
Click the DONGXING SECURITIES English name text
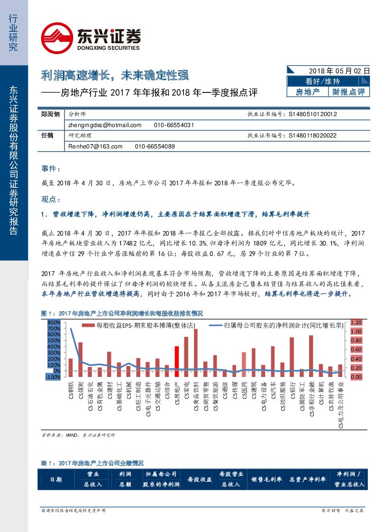[x=108, y=48]
